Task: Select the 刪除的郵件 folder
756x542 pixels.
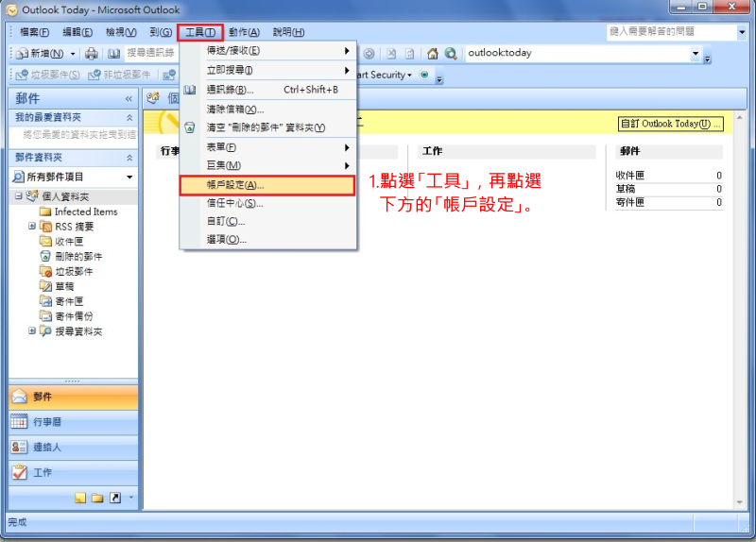Action: pos(72,256)
